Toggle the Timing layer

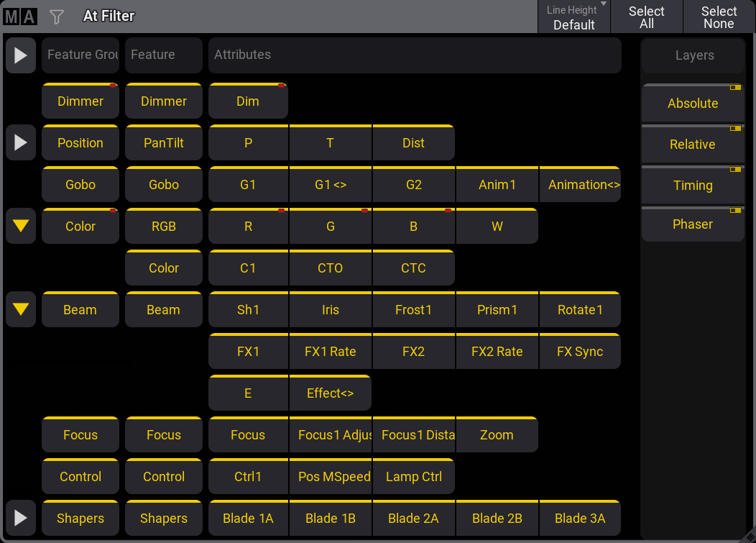pyautogui.click(x=693, y=186)
